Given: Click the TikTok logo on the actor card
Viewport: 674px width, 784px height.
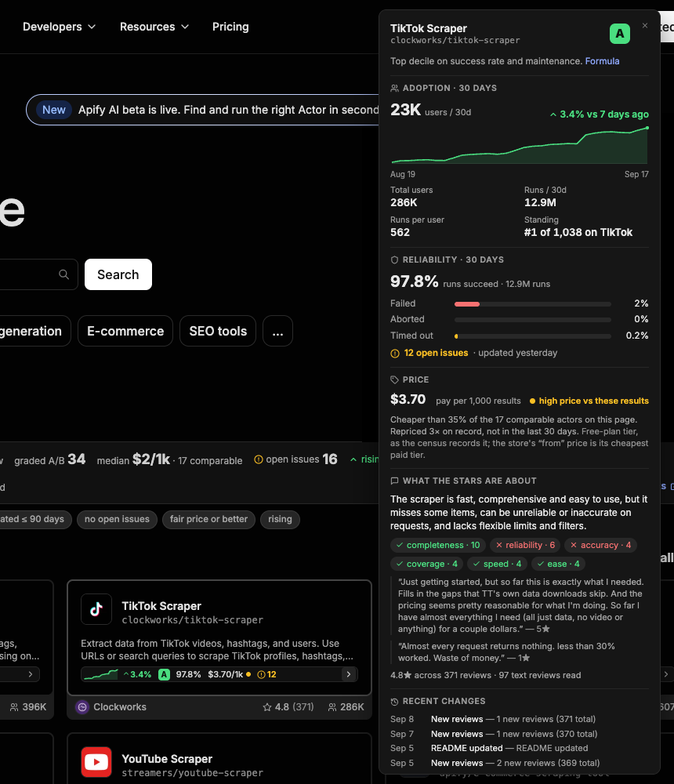Looking at the screenshot, I should tap(96, 609).
